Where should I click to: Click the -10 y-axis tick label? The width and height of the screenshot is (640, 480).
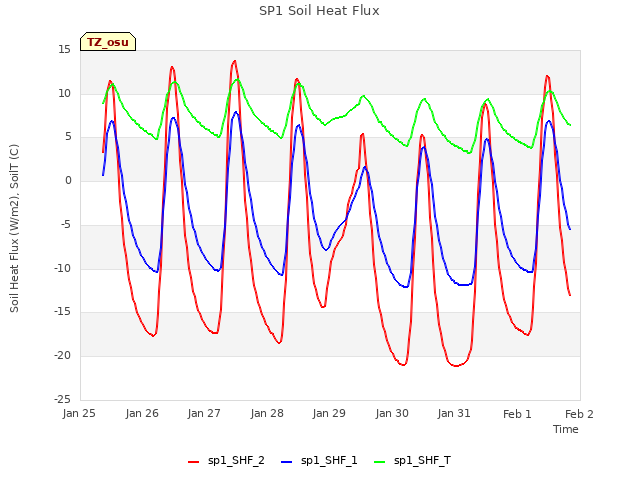(62, 269)
